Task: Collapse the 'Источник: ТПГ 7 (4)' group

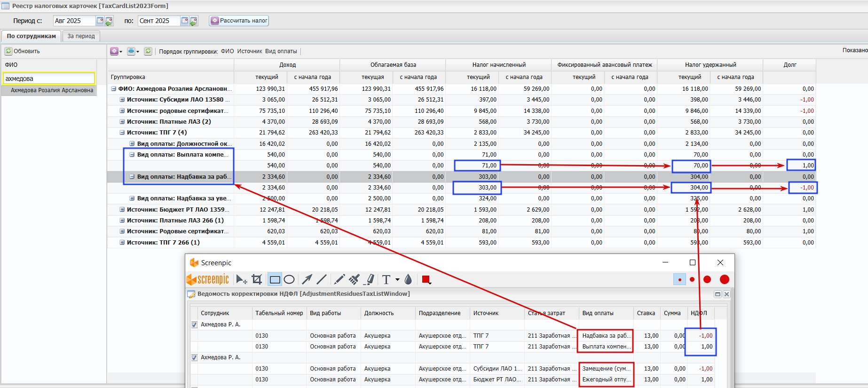Action: pos(122,133)
